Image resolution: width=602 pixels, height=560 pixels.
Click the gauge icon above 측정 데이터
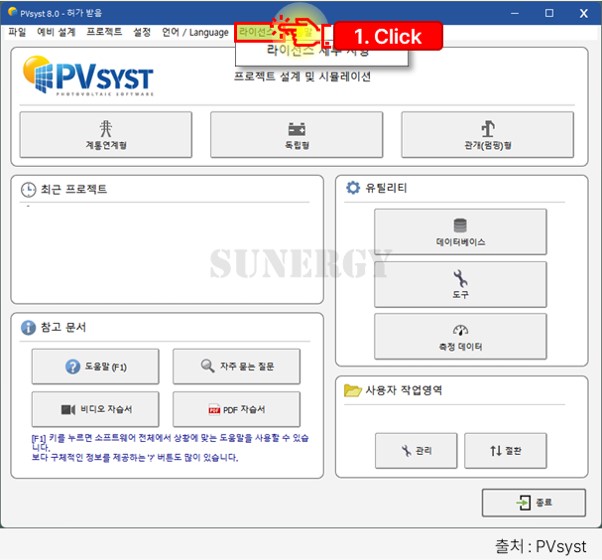click(460, 330)
